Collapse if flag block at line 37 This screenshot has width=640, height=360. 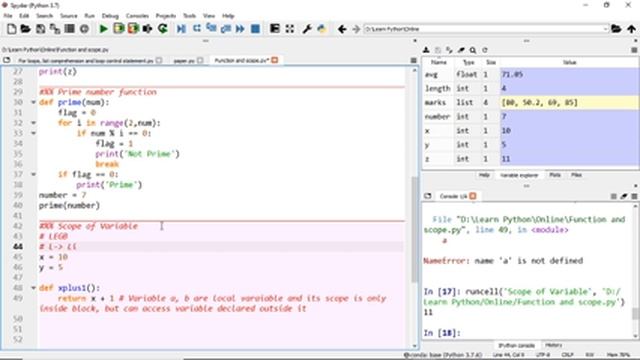pyautogui.click(x=33, y=174)
